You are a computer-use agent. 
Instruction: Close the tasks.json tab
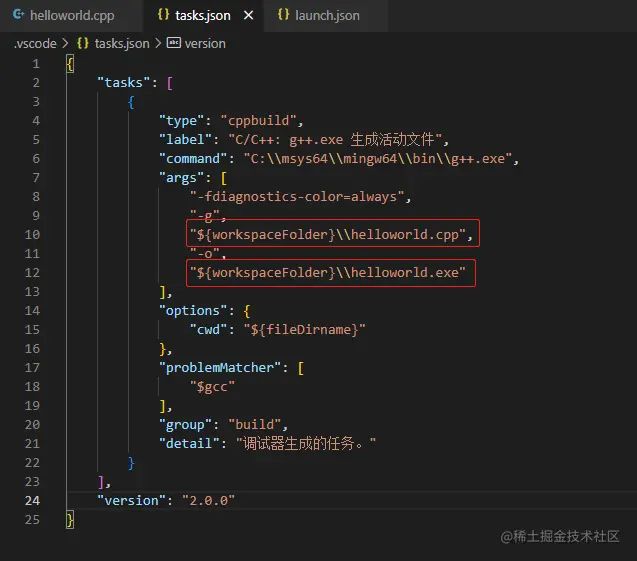248,15
